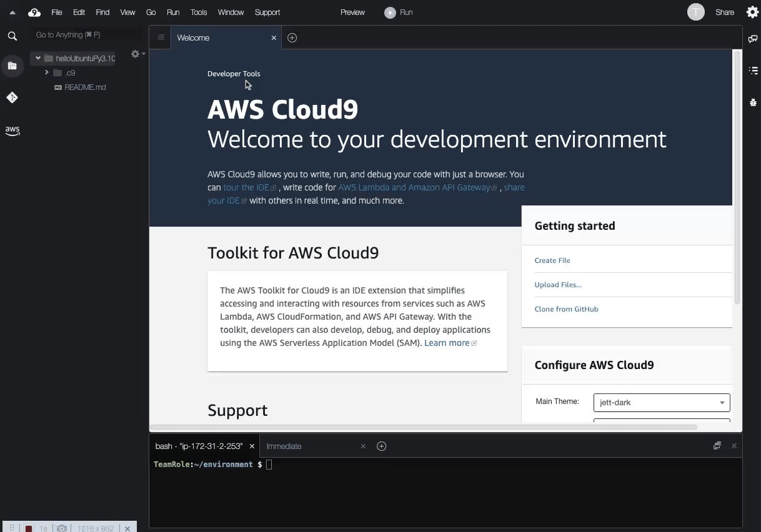Viewport: 761px width, 532px height.
Task: Open the AWS Toolkit sidebar icon
Action: pyautogui.click(x=12, y=131)
